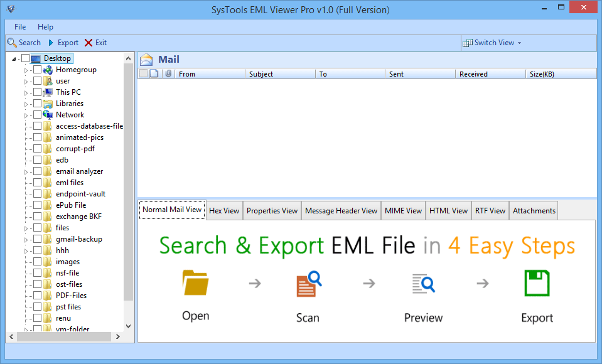Viewport: 602px width, 364px height.
Task: Click the user folder icon
Action: click(x=48, y=81)
